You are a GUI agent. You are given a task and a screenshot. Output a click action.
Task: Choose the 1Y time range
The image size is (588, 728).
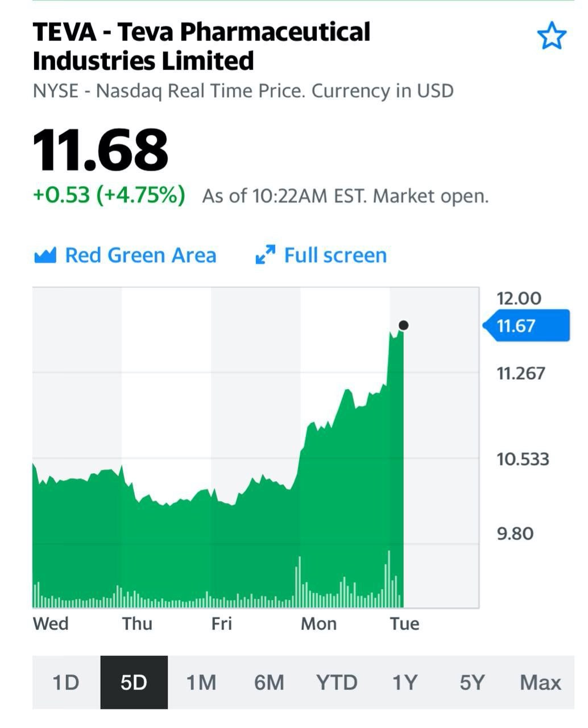pyautogui.click(x=405, y=682)
